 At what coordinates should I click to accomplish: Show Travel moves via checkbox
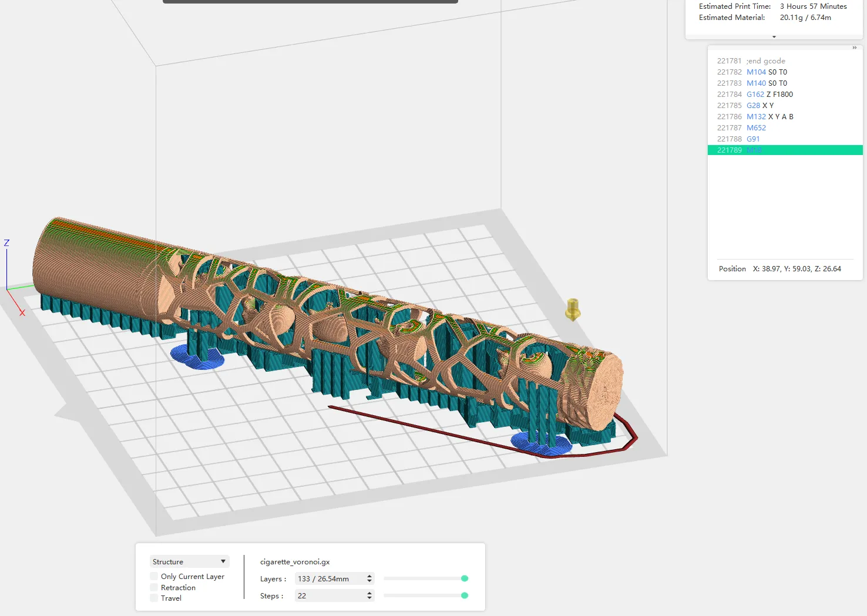tap(154, 598)
